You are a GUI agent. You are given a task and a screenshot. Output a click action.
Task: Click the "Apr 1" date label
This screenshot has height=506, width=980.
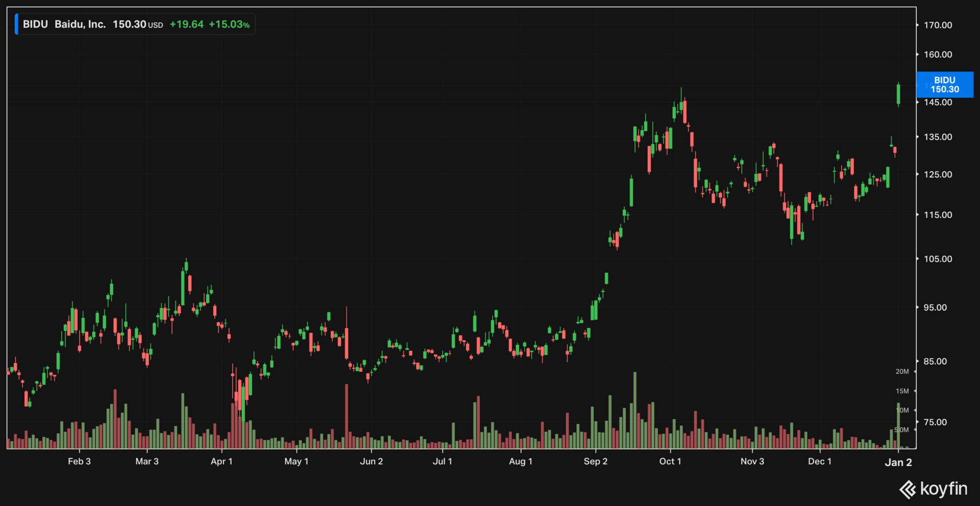click(x=222, y=462)
